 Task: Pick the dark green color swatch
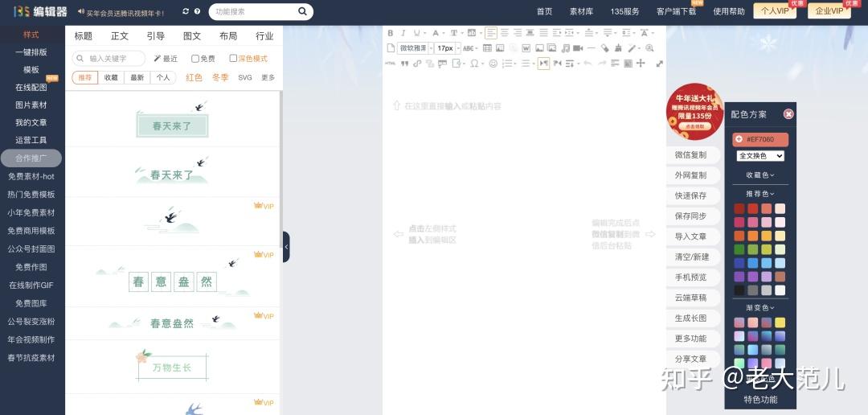tap(739, 249)
